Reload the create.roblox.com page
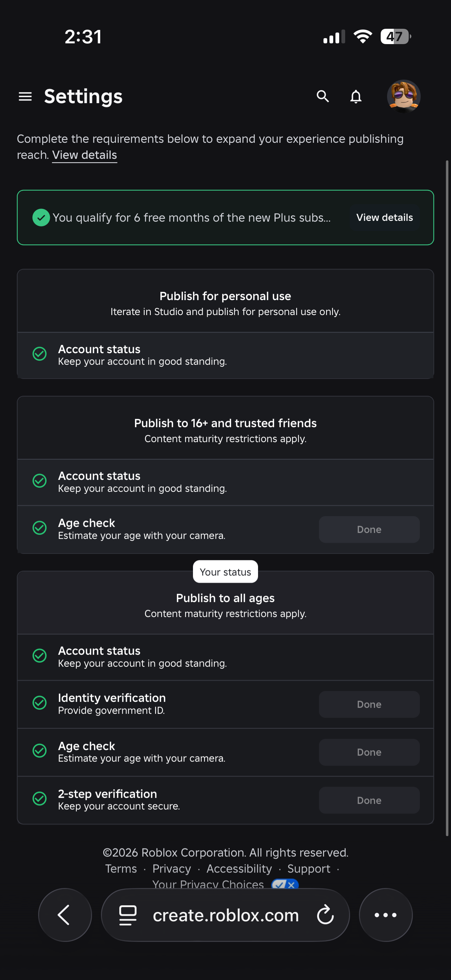Screen dimensions: 451x980 click(325, 915)
